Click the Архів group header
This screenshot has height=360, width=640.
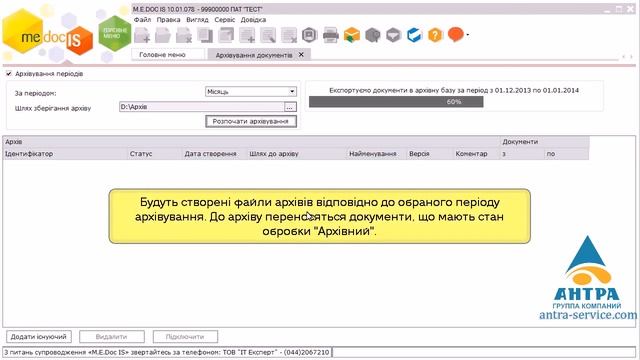pyautogui.click(x=251, y=142)
